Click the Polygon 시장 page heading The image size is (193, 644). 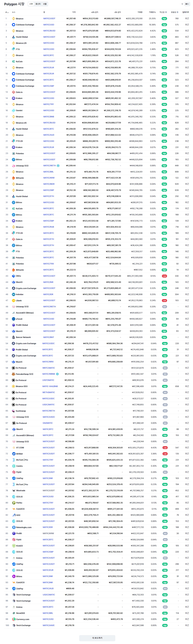tap(14, 4)
